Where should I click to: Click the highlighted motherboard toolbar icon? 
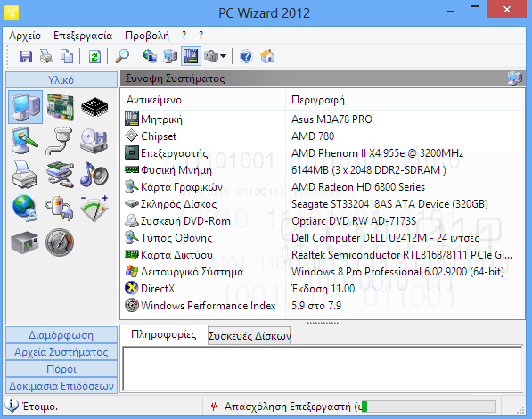coord(191,56)
